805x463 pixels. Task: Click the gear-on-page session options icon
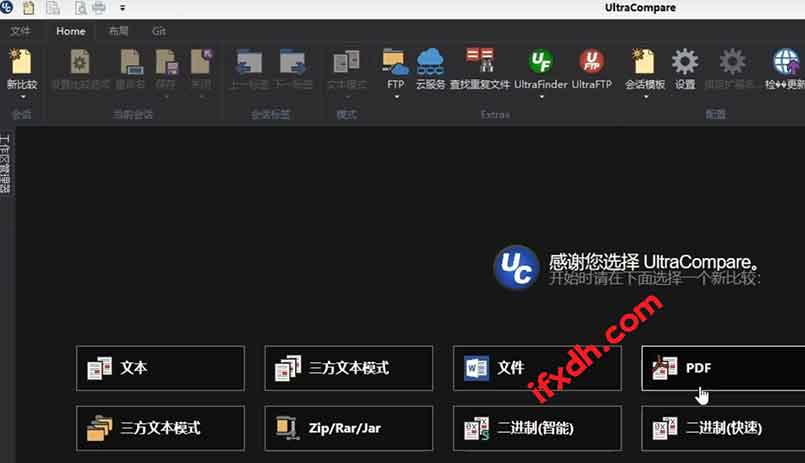(80, 62)
